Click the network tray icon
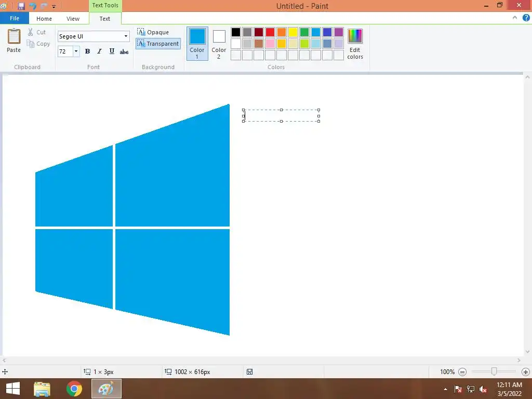Screen dimensions: 532x399 pos(471,389)
